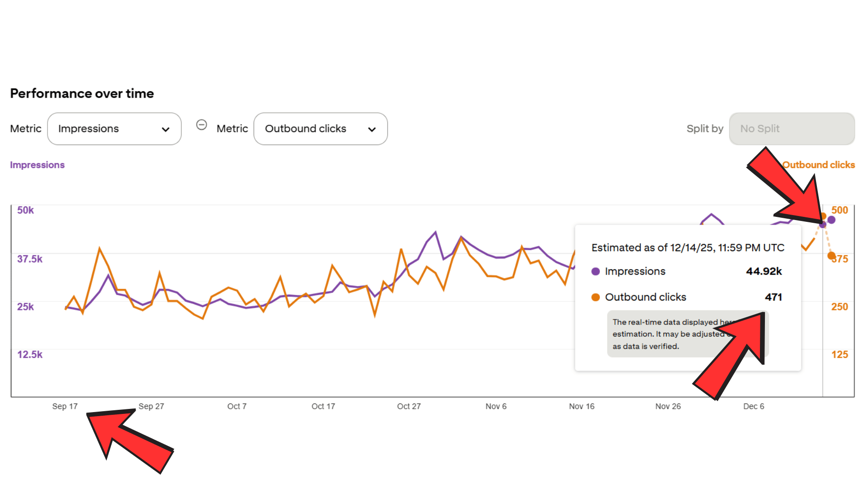868x488 pixels.
Task: Click the chevron on the Outbound clicks selector
Action: click(371, 129)
